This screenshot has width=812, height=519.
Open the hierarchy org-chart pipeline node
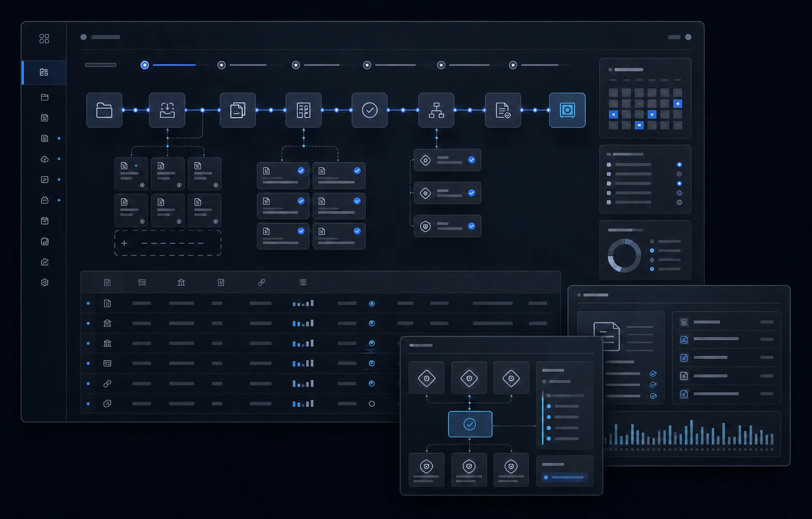(436, 110)
